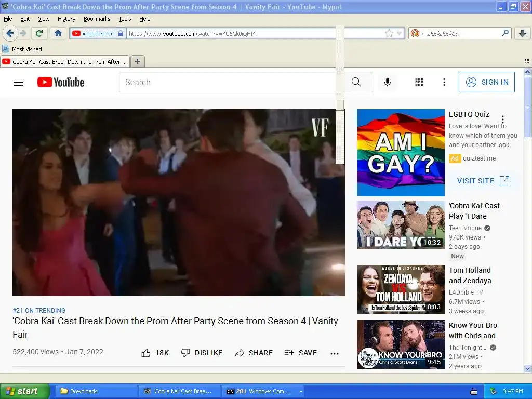Open YouTube hamburger guide menu
This screenshot has height=399, width=532.
(19, 82)
